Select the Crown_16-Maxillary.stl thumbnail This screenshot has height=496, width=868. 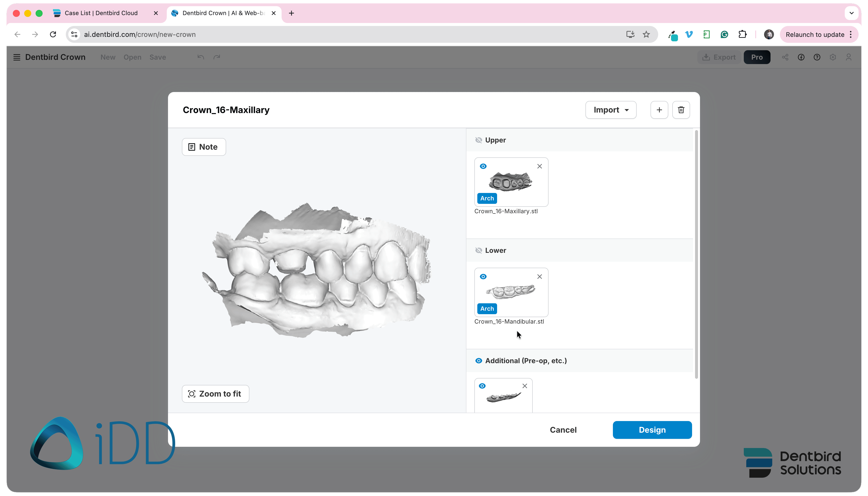511,182
